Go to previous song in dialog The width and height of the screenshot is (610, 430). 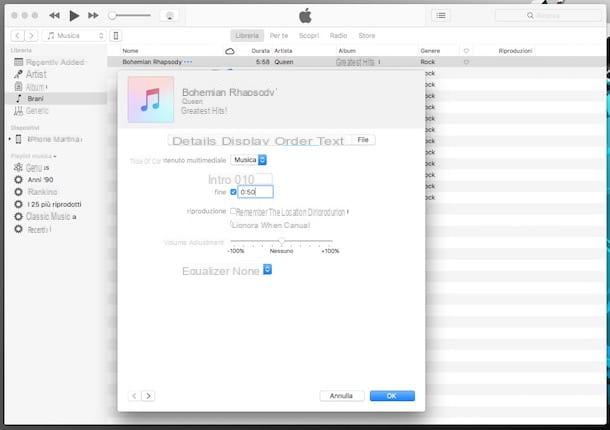click(134, 396)
